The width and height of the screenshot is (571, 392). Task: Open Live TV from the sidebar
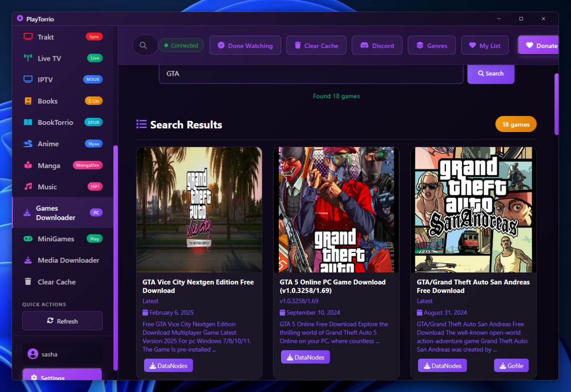(x=49, y=58)
